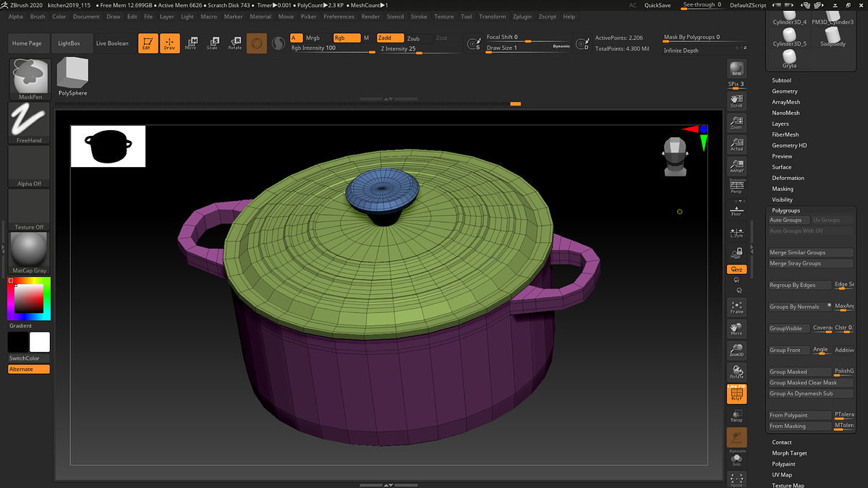Image resolution: width=868 pixels, height=488 pixels.
Task: Toggle the Zadd sculpt mode
Action: pyautogui.click(x=391, y=38)
